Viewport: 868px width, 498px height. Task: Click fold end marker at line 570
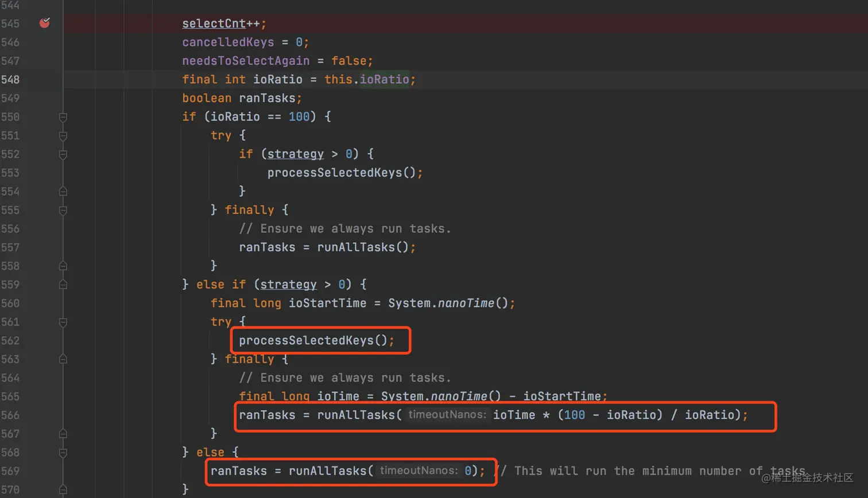[63, 490]
